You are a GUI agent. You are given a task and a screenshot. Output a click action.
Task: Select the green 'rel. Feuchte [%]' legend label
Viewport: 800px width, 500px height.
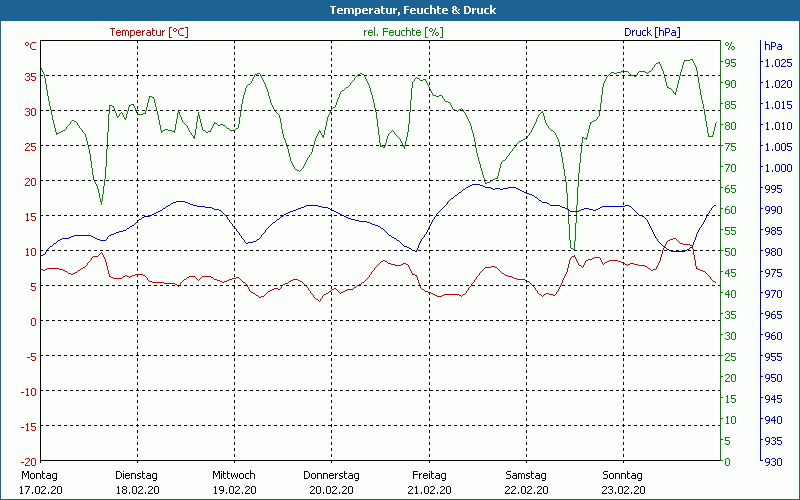click(402, 32)
